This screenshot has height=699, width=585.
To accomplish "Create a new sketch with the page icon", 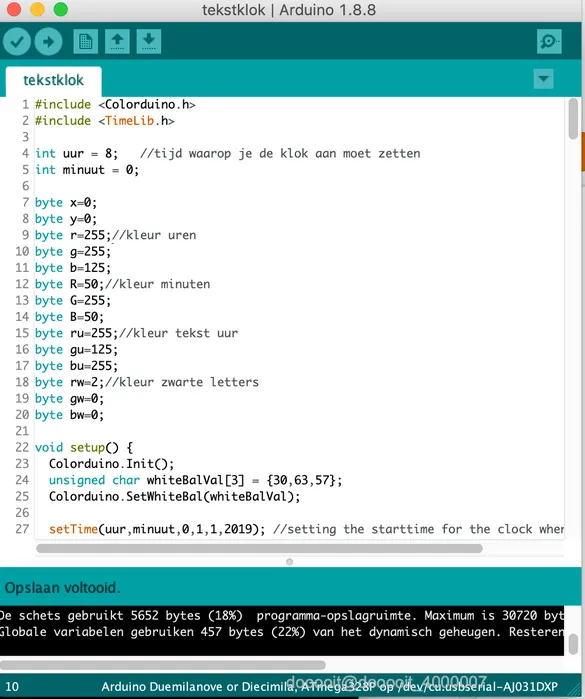I will [x=86, y=41].
